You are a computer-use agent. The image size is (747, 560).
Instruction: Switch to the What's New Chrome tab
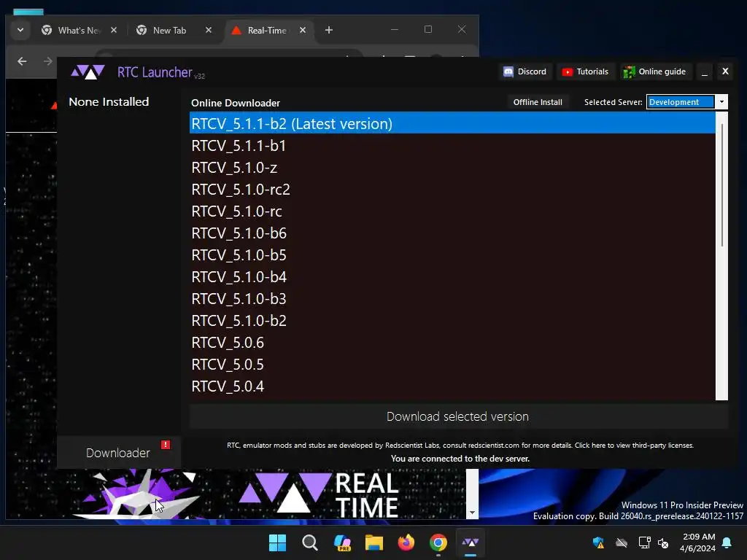tap(79, 30)
